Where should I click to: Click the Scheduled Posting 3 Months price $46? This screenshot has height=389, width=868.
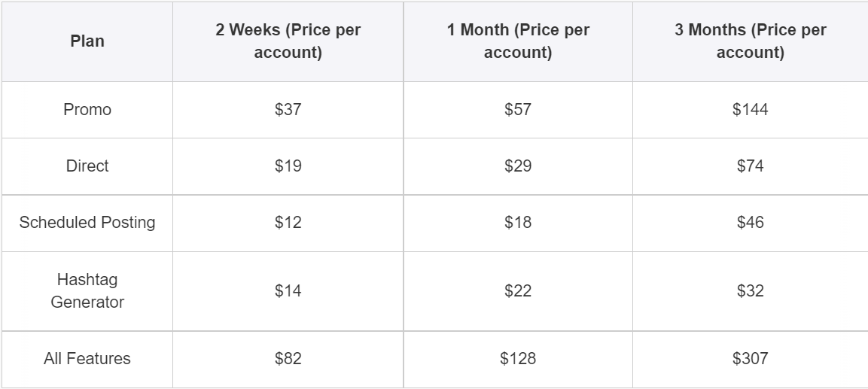click(x=750, y=223)
